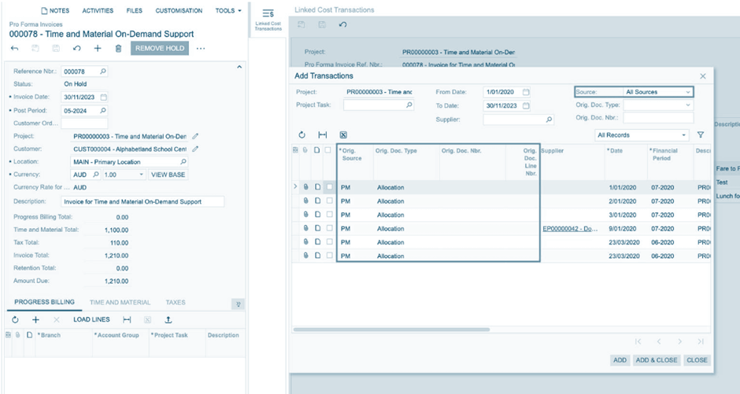
Task: Open the EP00000042 supplier link
Action: 570,228
